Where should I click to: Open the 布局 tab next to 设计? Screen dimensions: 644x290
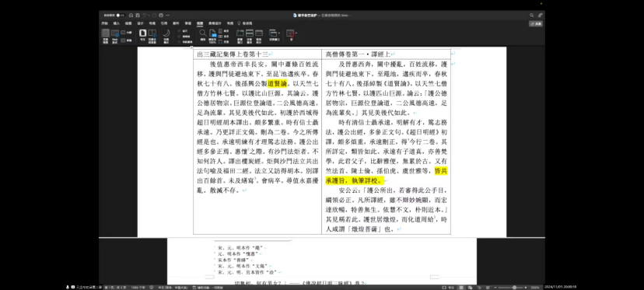152,23
